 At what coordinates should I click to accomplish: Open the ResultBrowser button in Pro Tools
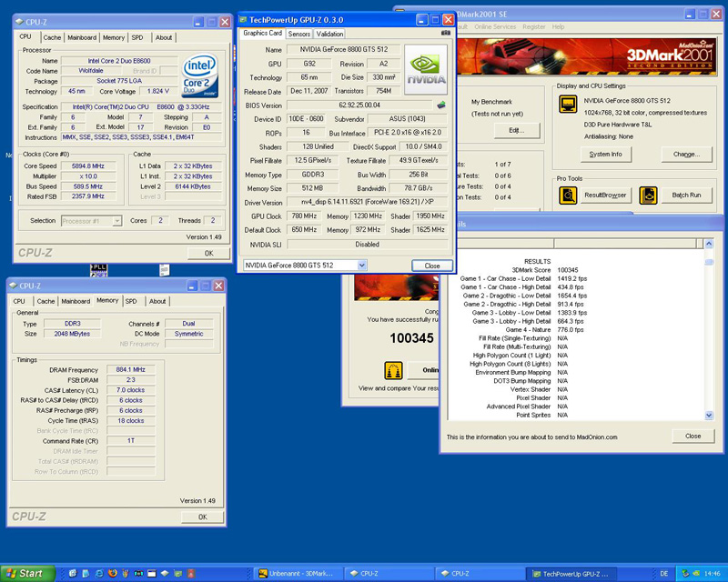coord(605,196)
